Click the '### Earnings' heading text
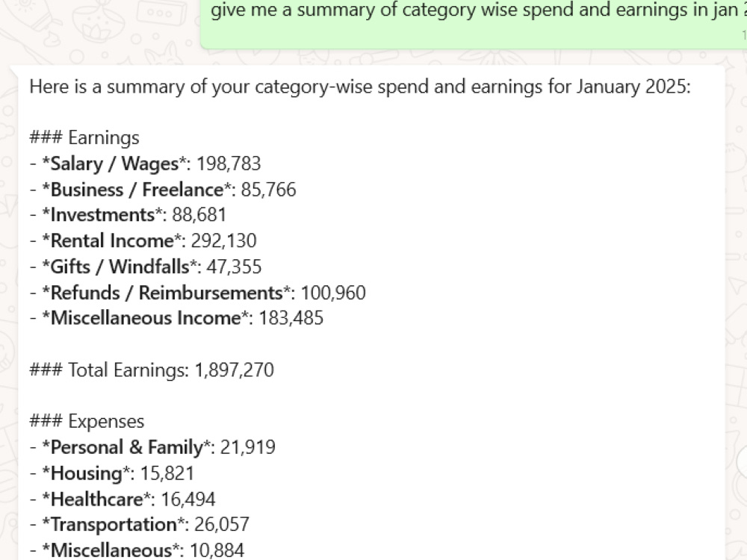 pos(84,137)
